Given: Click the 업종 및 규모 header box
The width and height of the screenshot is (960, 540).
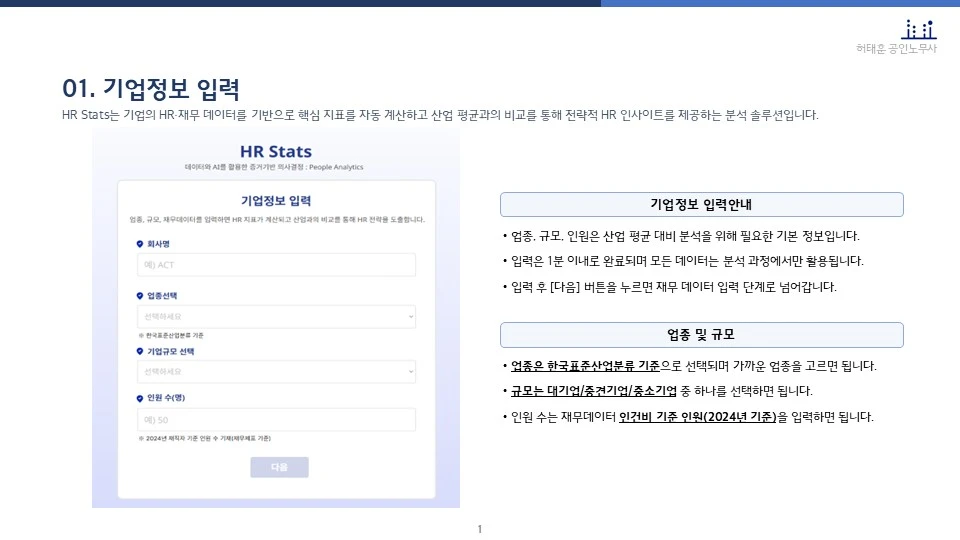Looking at the screenshot, I should click(702, 335).
